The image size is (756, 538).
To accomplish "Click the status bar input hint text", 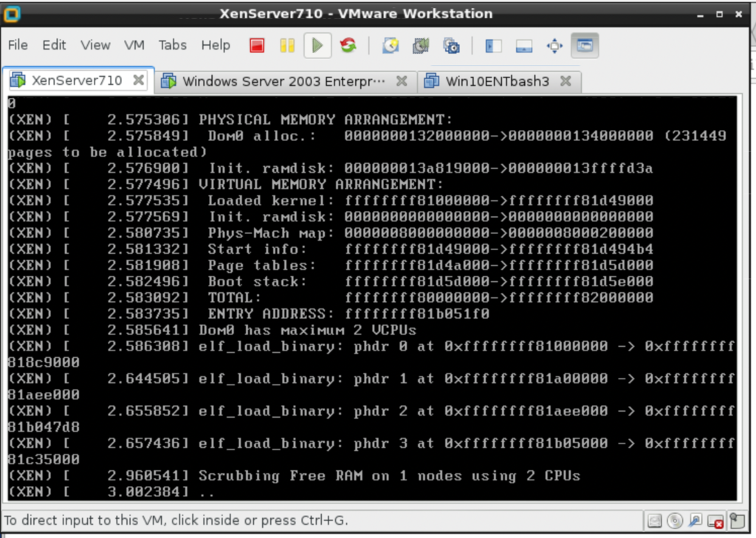I will [176, 520].
